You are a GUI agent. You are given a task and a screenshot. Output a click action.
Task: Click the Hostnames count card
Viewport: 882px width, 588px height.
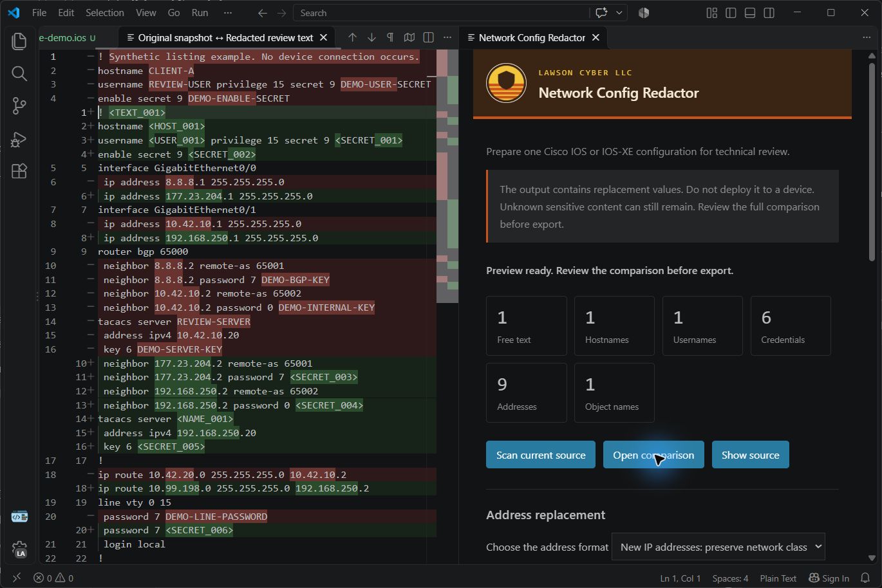(614, 326)
